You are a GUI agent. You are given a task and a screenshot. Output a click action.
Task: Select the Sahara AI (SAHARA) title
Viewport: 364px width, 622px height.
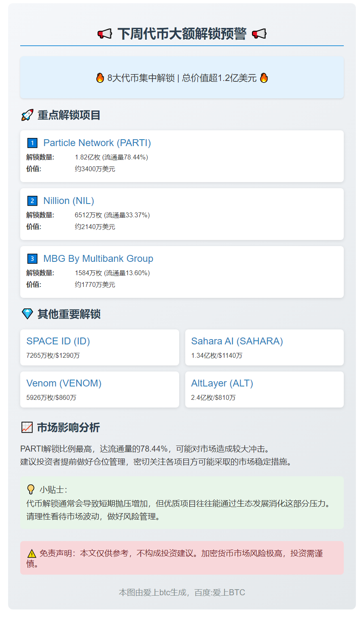237,341
